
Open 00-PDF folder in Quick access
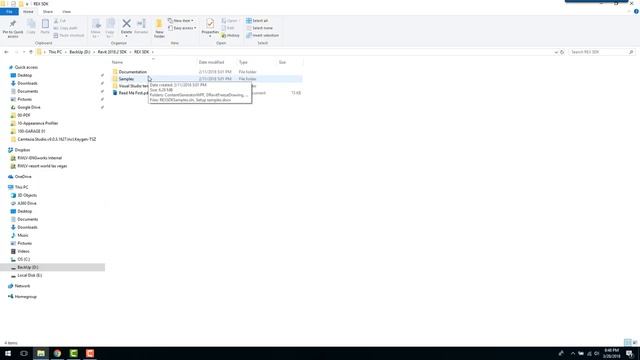[x=24, y=115]
